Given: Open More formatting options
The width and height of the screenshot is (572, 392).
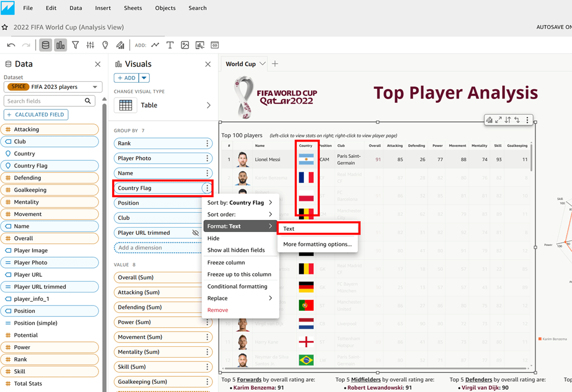Looking at the screenshot, I should (318, 244).
